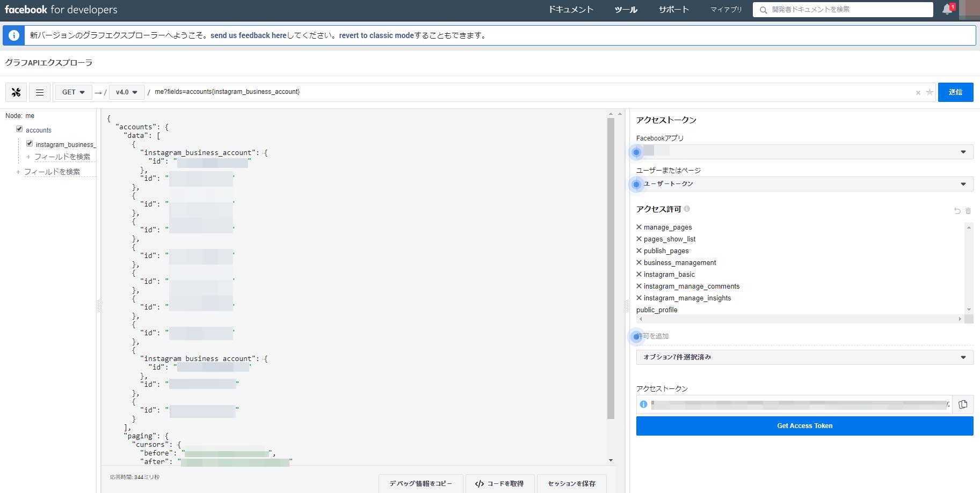Open the GET method dropdown
980x493 pixels.
coord(74,92)
